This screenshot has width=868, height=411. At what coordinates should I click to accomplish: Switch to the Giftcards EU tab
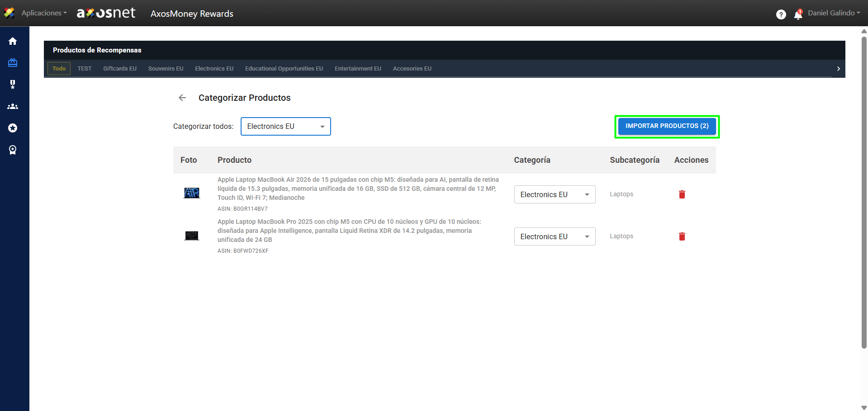119,69
